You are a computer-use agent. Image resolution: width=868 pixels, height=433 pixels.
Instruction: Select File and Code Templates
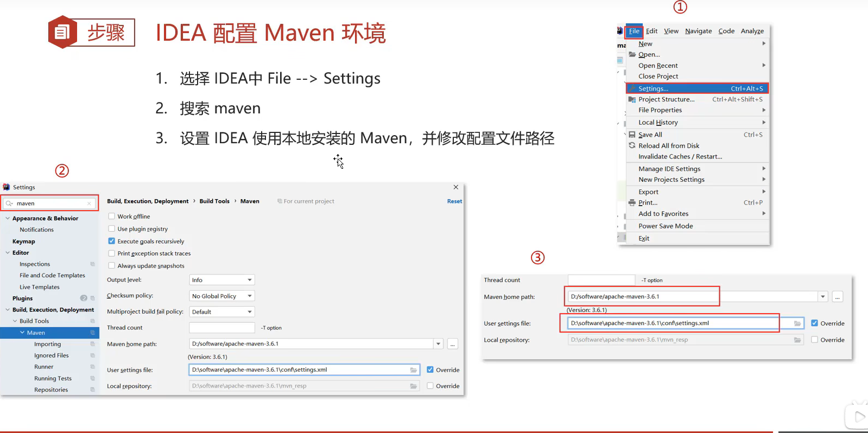[53, 276]
